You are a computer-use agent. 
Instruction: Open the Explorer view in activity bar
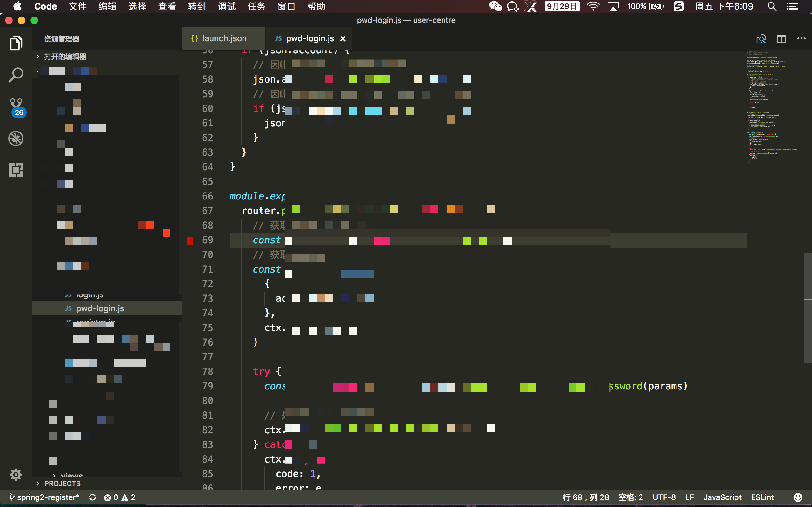pos(16,43)
